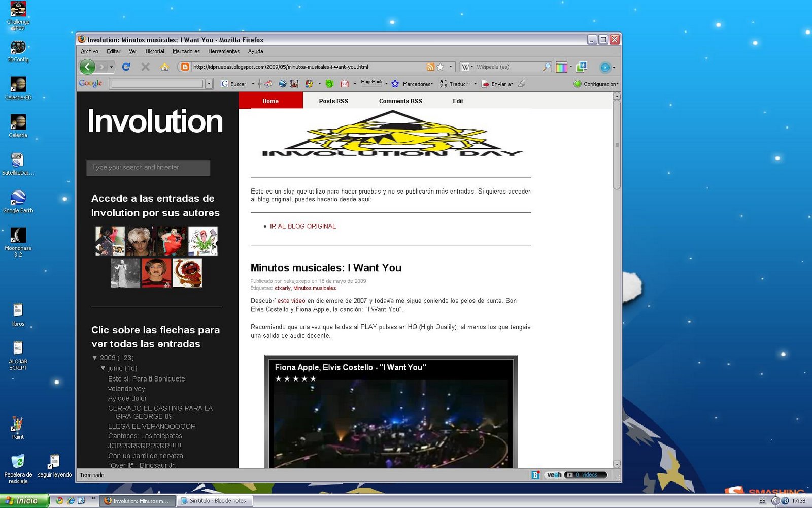Image resolution: width=812 pixels, height=508 pixels.
Task: Open the URL bar history dropdown
Action: click(450, 67)
